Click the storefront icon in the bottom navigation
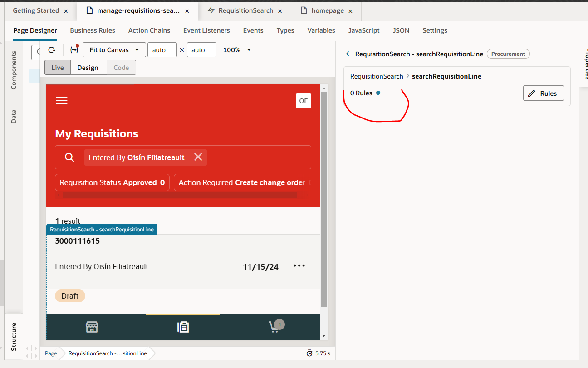588x368 pixels. [92, 326]
